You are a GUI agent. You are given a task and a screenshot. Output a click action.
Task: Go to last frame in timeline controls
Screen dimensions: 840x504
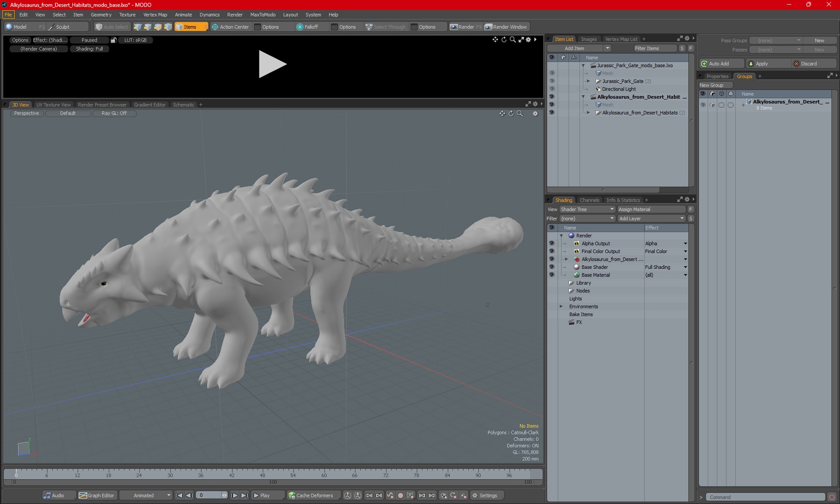click(x=245, y=496)
